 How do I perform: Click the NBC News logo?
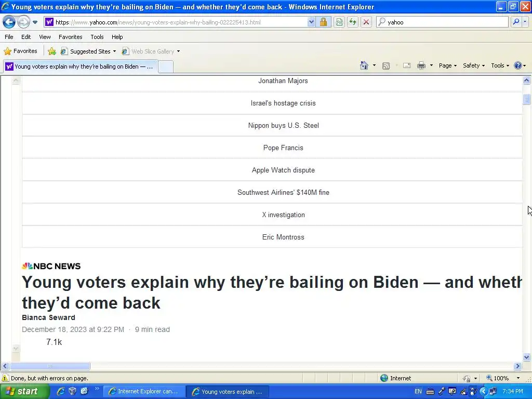click(51, 266)
